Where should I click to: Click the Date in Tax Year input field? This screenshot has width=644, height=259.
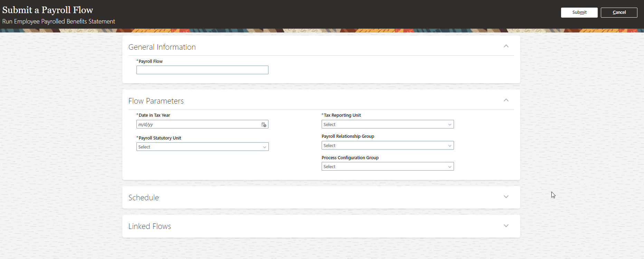click(198, 124)
